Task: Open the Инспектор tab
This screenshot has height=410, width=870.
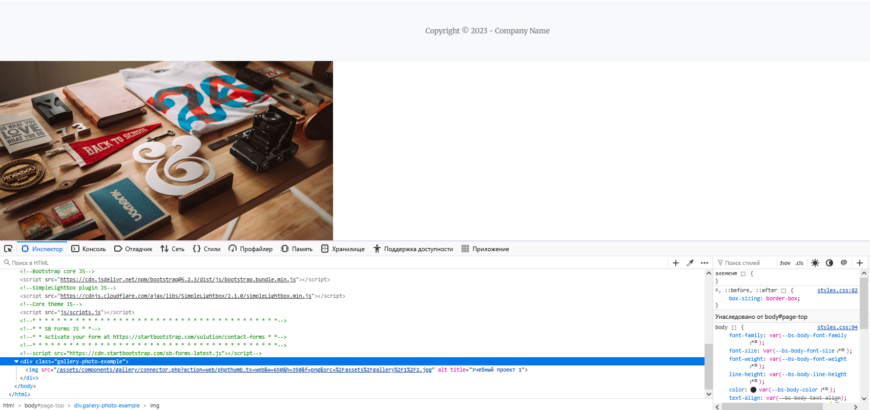Action: pos(42,249)
